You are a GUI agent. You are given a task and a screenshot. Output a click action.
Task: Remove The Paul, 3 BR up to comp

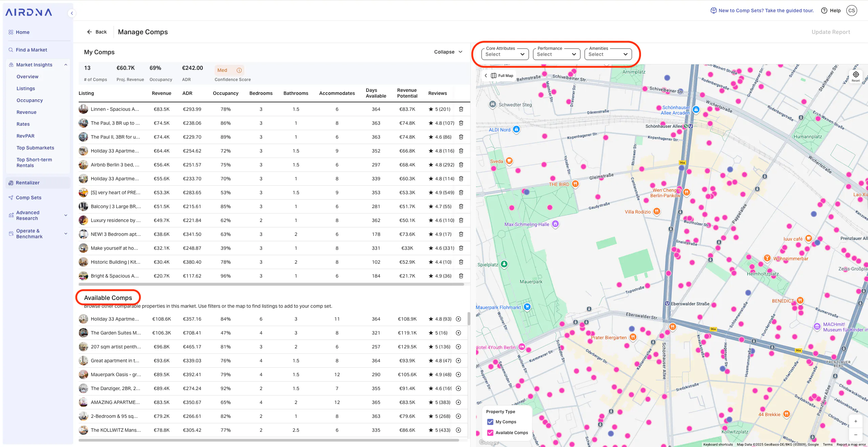click(461, 123)
